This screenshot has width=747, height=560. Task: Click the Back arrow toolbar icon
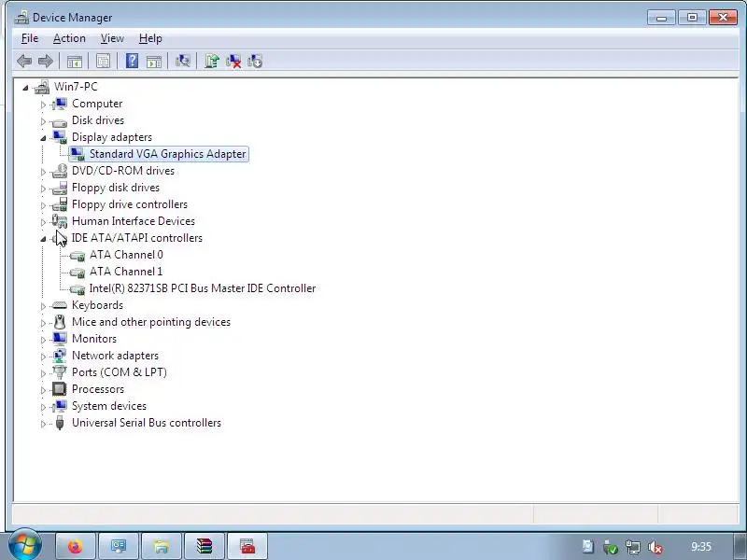coord(24,61)
